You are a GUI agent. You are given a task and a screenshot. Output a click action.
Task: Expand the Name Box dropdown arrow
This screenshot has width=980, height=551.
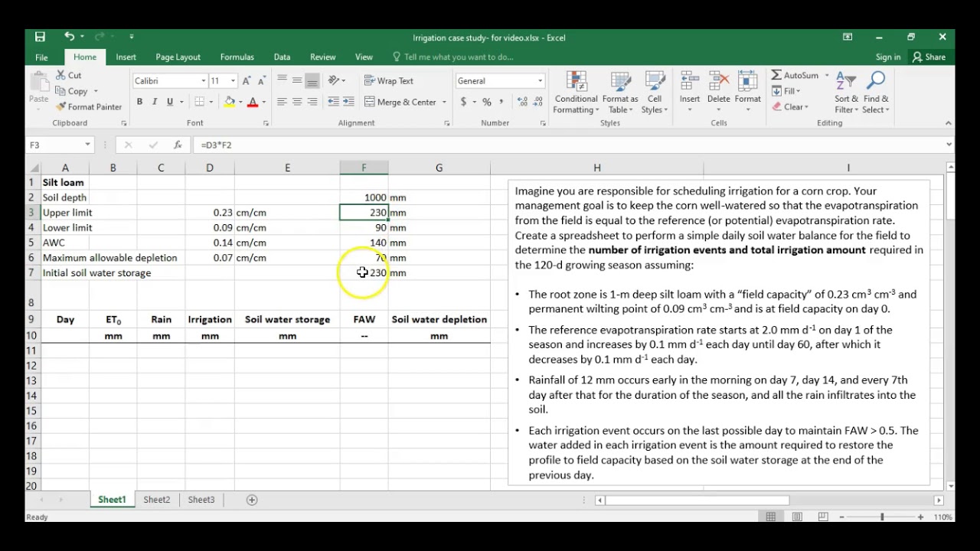(87, 145)
